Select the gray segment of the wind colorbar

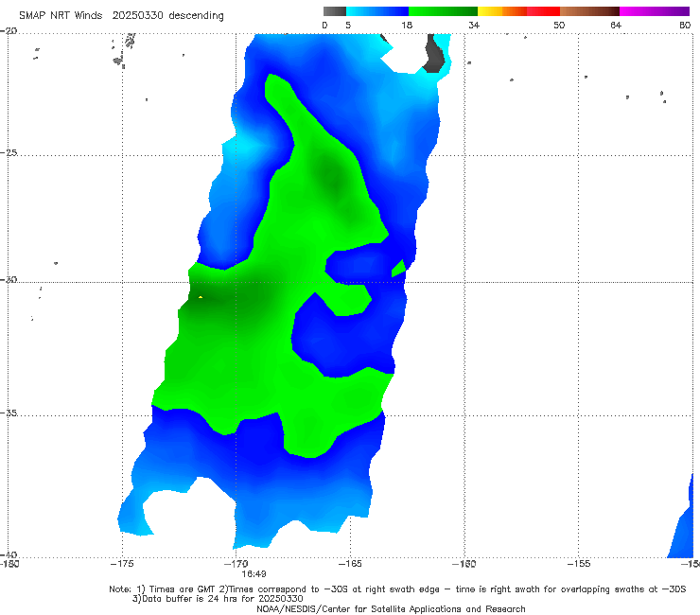[x=335, y=11]
